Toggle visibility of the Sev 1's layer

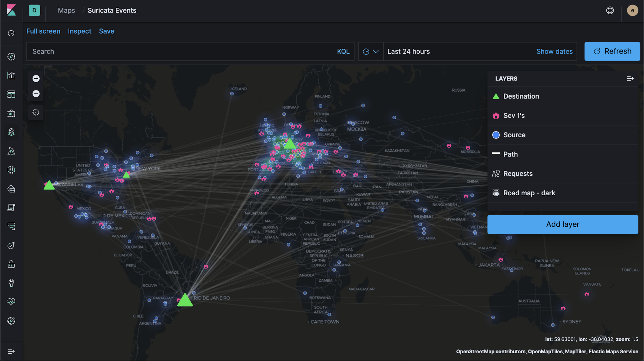point(495,115)
